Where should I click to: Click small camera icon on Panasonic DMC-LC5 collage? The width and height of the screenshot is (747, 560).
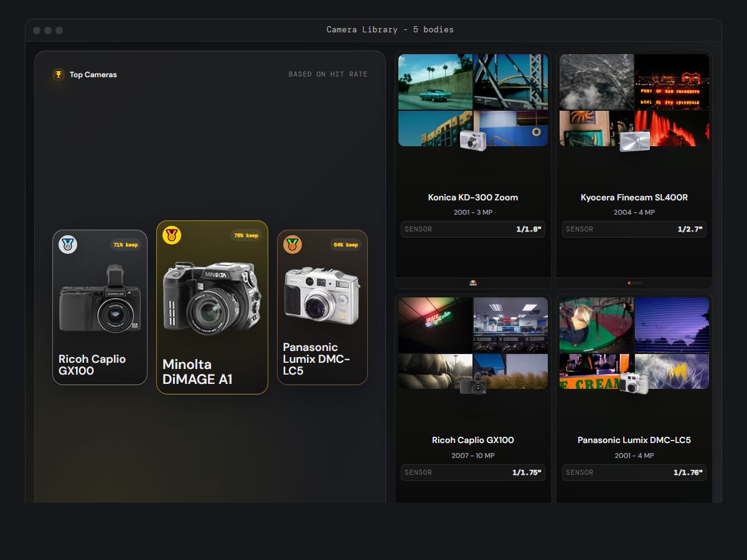634,383
